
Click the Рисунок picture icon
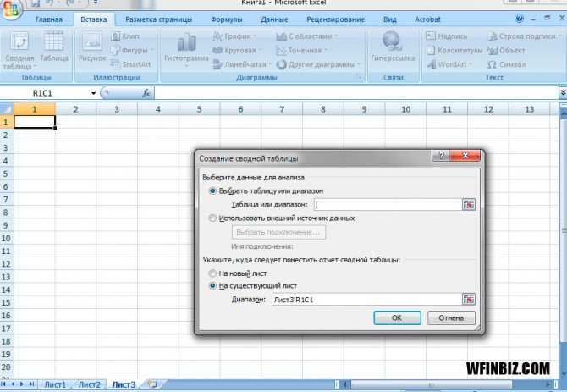pos(92,47)
